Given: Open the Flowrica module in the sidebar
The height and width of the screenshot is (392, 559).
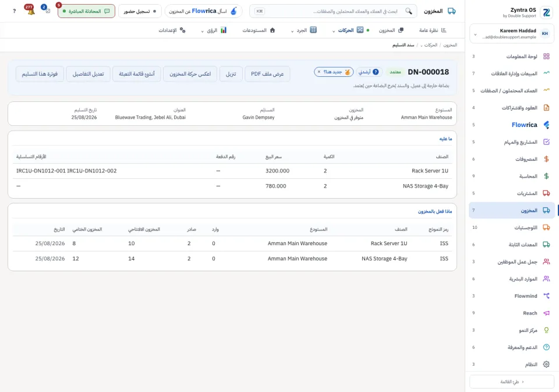Looking at the screenshot, I should tap(512, 125).
